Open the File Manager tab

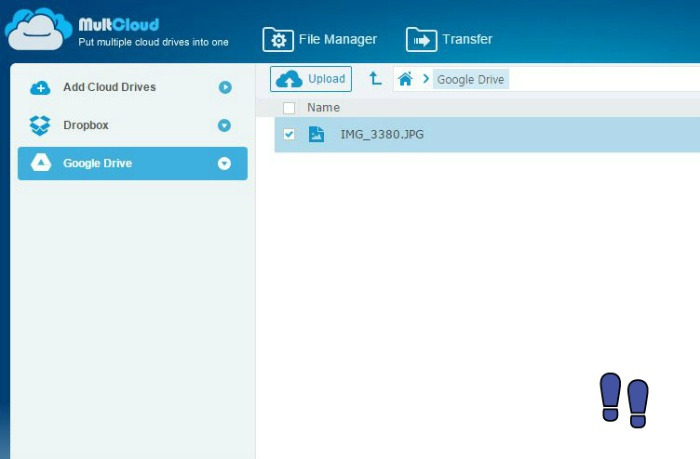[320, 39]
